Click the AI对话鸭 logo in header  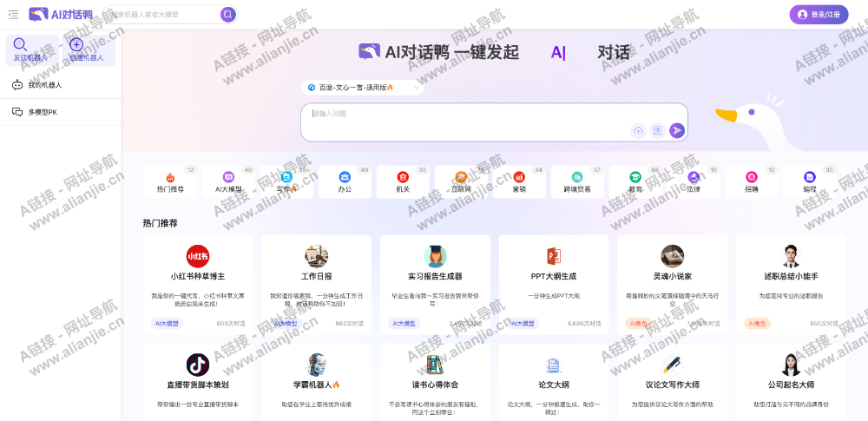pos(61,14)
